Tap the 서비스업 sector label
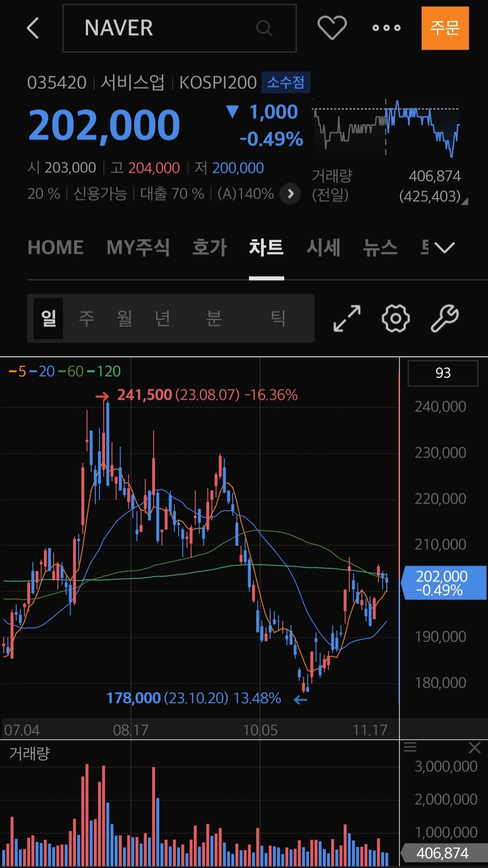The height and width of the screenshot is (868, 488). click(132, 83)
